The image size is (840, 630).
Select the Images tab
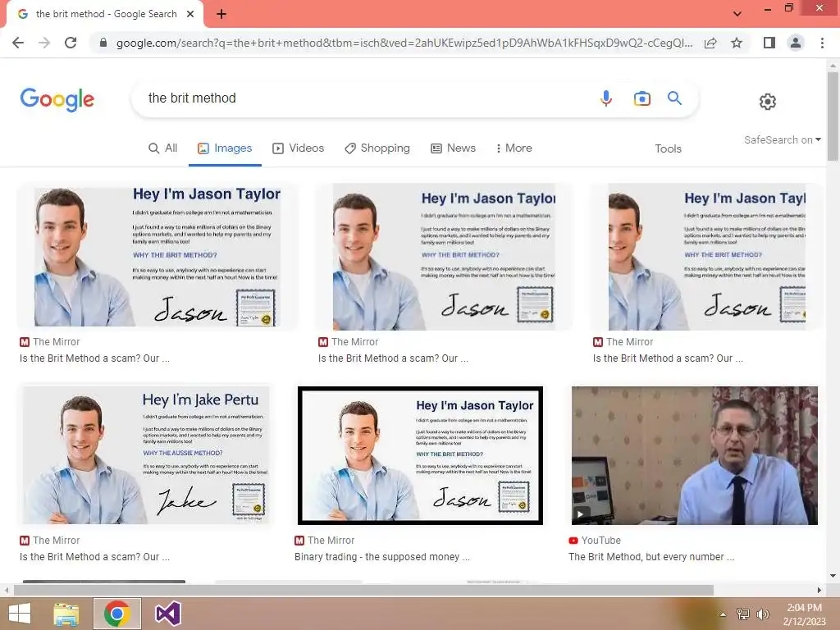[225, 148]
